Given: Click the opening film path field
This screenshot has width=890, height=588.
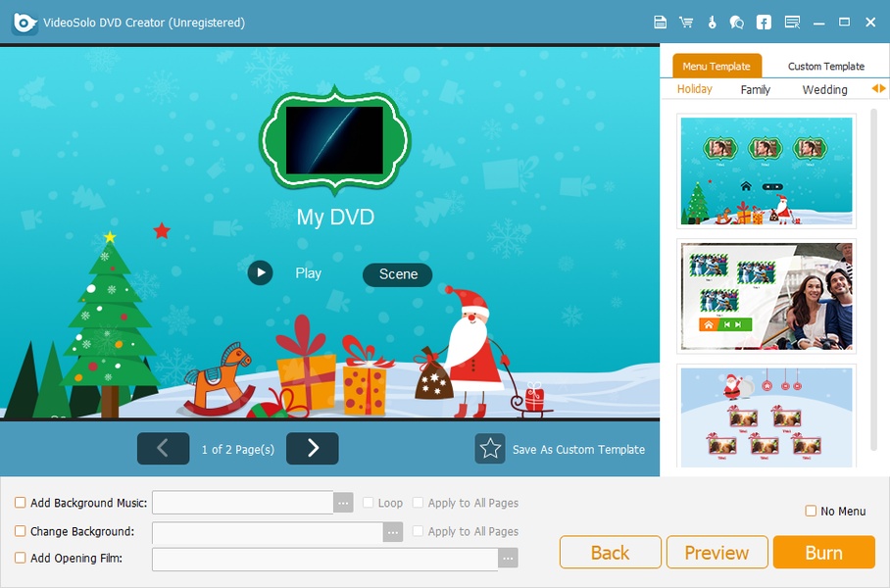Looking at the screenshot, I should (x=325, y=559).
